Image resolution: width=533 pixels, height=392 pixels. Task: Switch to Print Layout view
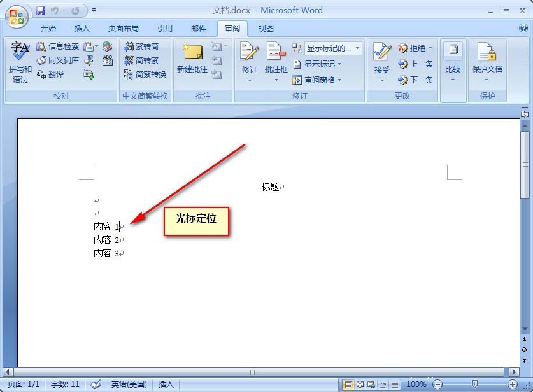tap(348, 384)
